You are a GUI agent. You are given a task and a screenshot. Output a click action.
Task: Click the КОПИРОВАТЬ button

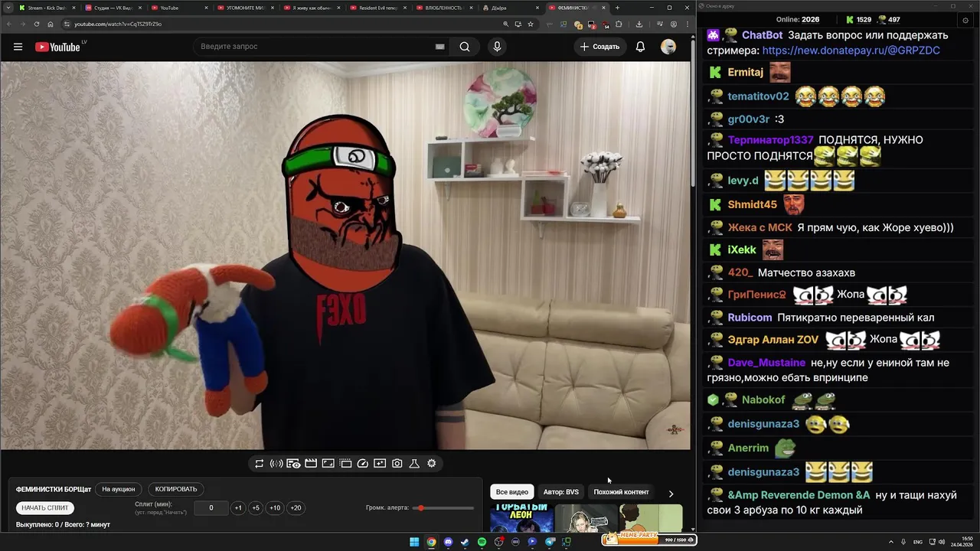pos(176,489)
